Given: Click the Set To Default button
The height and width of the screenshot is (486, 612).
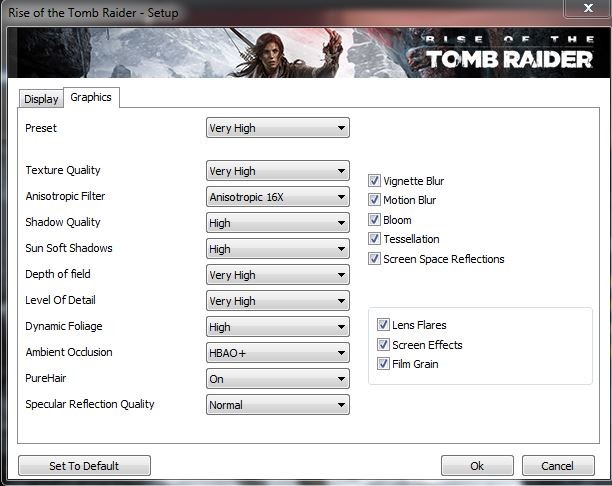Looking at the screenshot, I should click(x=84, y=466).
